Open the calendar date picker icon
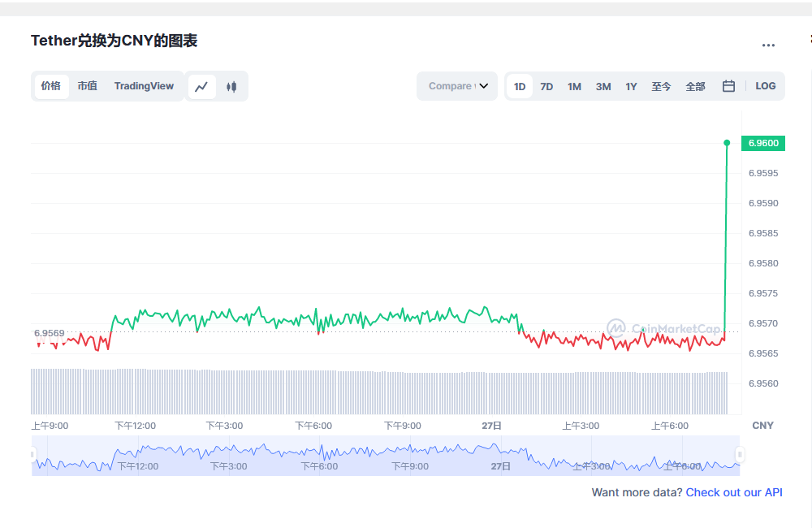Viewport: 812px width, 528px height. pos(728,86)
